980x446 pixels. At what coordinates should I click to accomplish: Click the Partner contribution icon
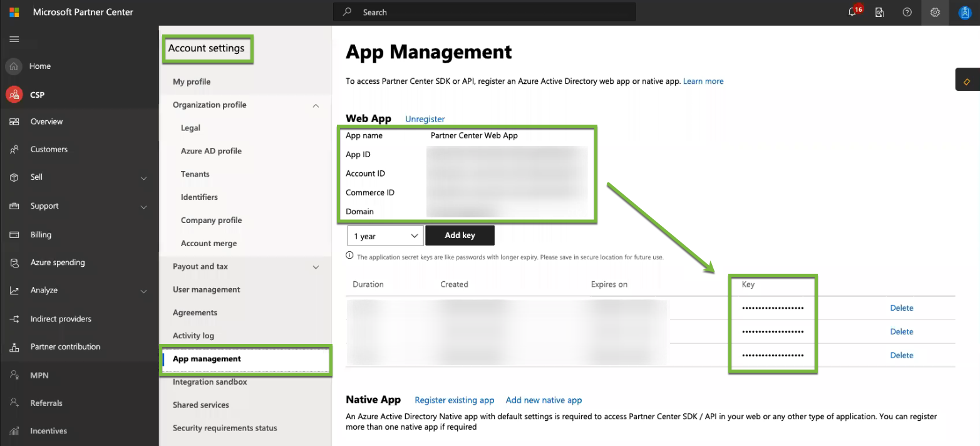14,347
